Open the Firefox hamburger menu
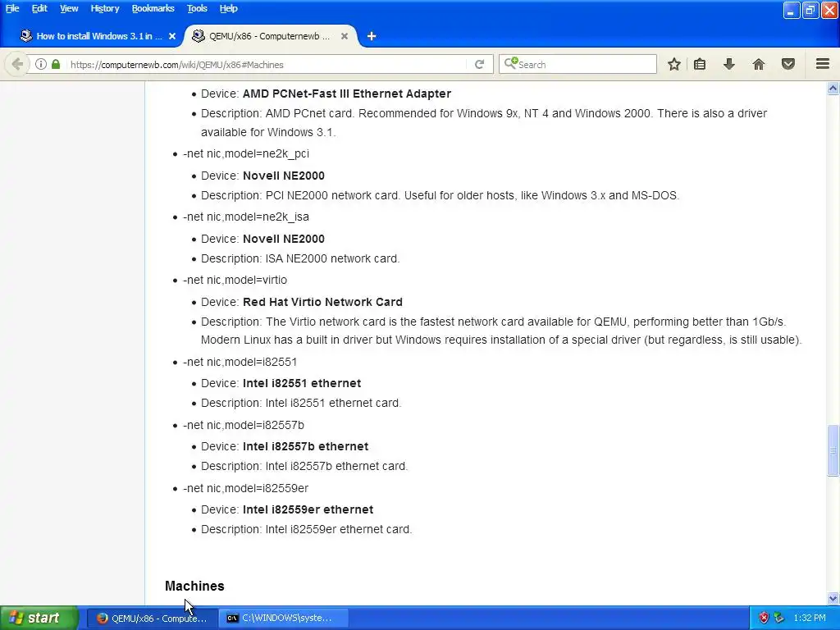The image size is (840, 630). click(823, 64)
